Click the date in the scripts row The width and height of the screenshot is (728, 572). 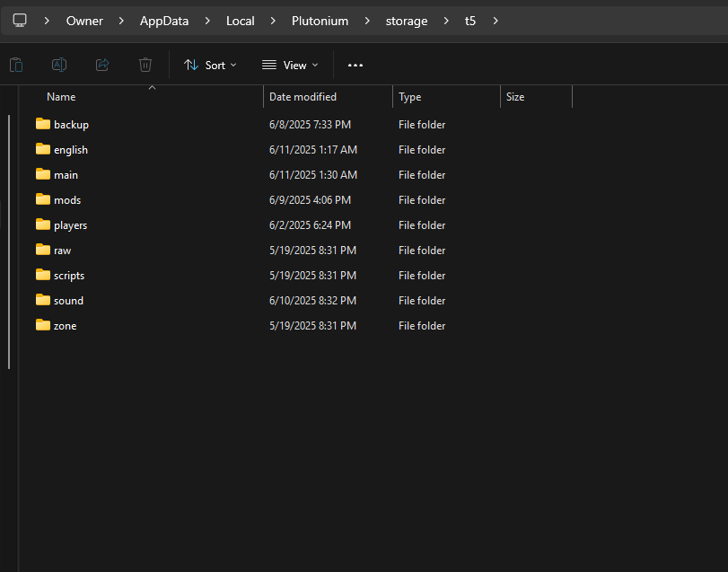pos(313,275)
